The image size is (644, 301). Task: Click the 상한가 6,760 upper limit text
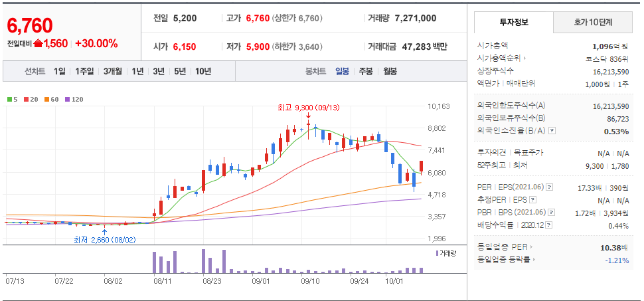[x=297, y=19]
